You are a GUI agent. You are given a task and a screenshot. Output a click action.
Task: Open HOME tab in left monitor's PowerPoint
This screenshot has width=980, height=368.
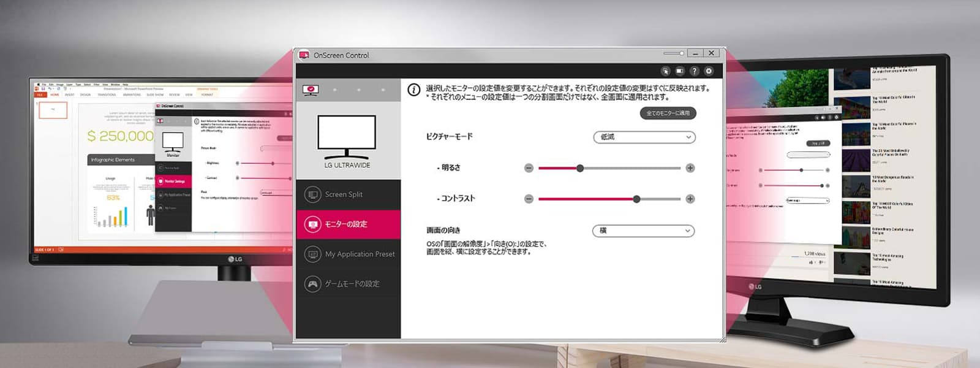[55, 95]
